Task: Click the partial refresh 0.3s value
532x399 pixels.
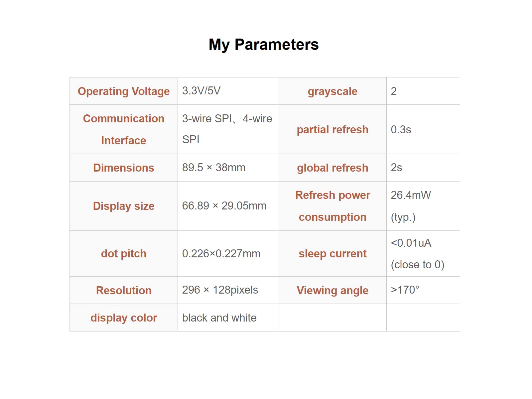Action: coord(401,130)
